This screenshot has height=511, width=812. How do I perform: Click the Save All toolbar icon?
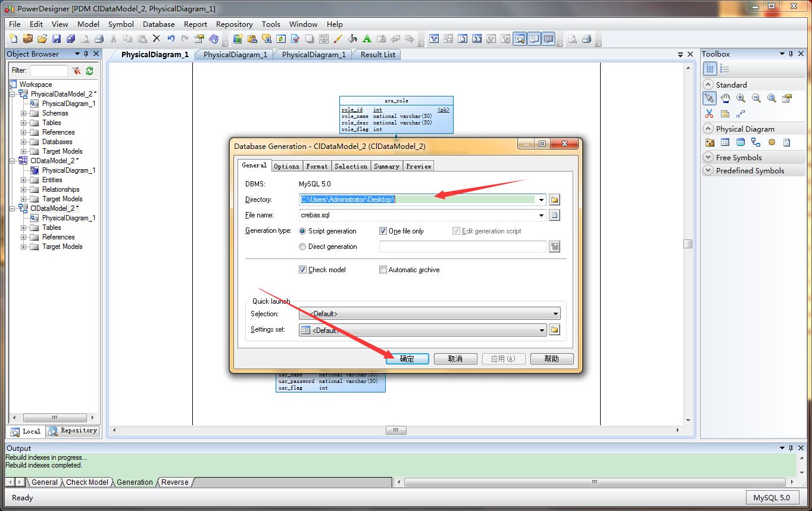(71, 39)
